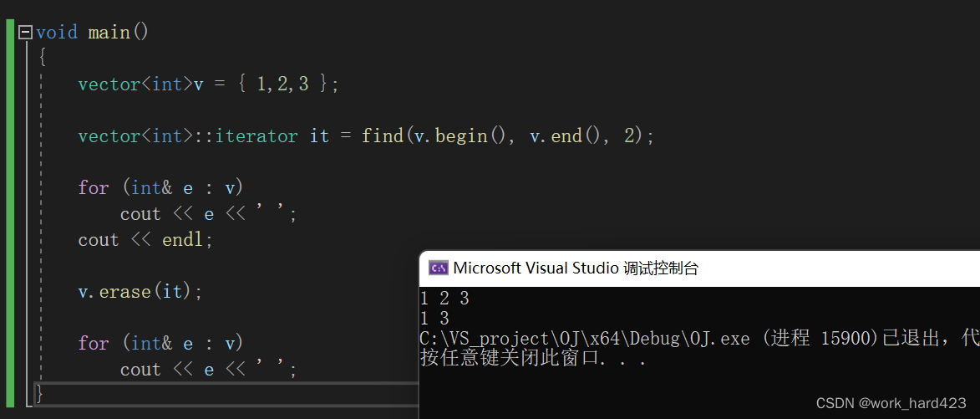Click the 'find' function call in code
The image size is (980, 419).
click(x=383, y=135)
